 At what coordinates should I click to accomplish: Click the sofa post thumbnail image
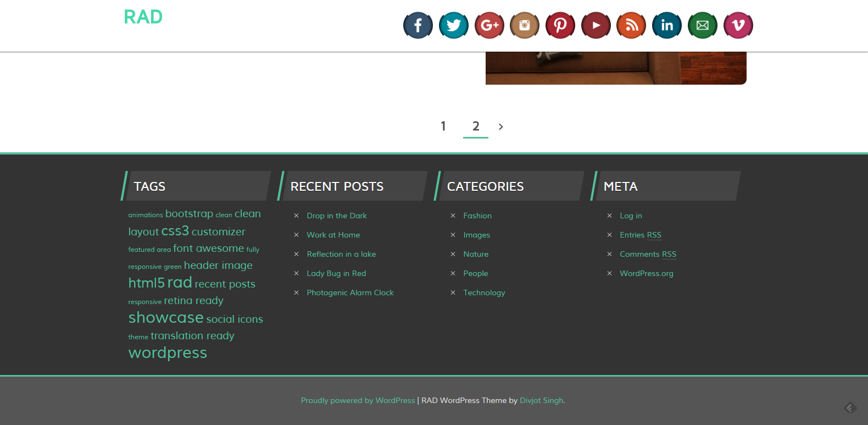(x=615, y=68)
